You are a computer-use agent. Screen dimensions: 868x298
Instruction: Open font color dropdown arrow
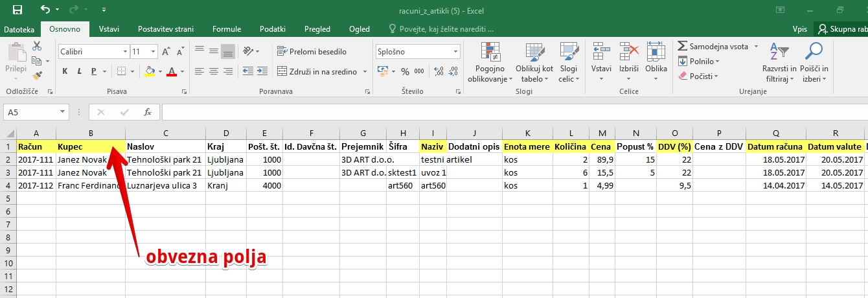[183, 71]
